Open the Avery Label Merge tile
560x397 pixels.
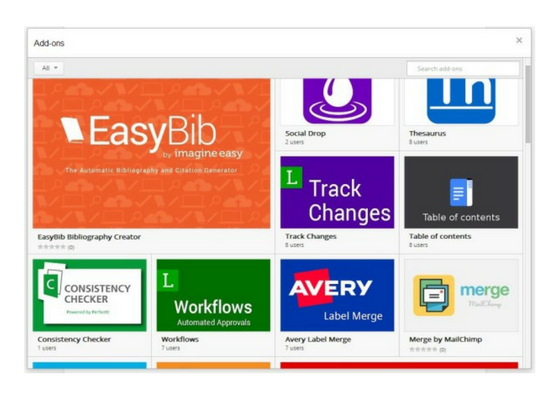(337, 295)
